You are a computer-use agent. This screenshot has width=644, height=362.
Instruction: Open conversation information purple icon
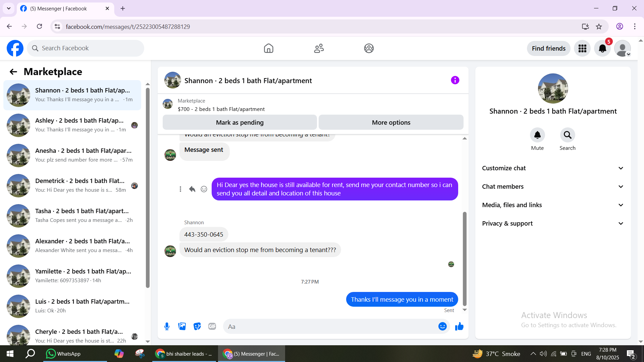click(x=455, y=80)
